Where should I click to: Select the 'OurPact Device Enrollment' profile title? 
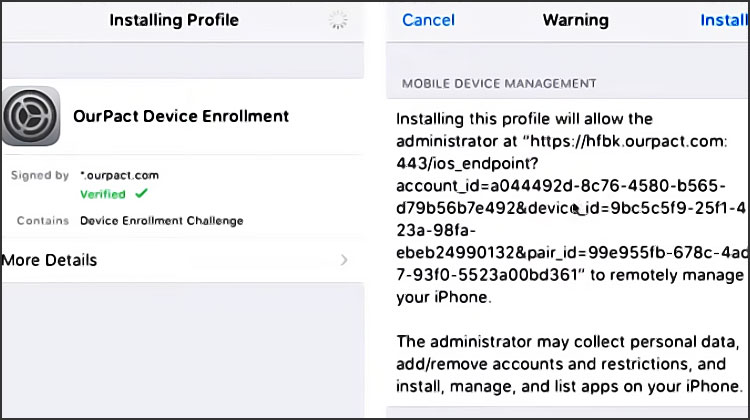[x=181, y=116]
